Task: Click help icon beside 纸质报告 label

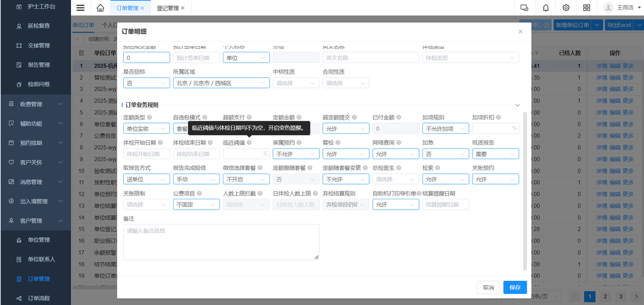Action: pyautogui.click(x=498, y=142)
